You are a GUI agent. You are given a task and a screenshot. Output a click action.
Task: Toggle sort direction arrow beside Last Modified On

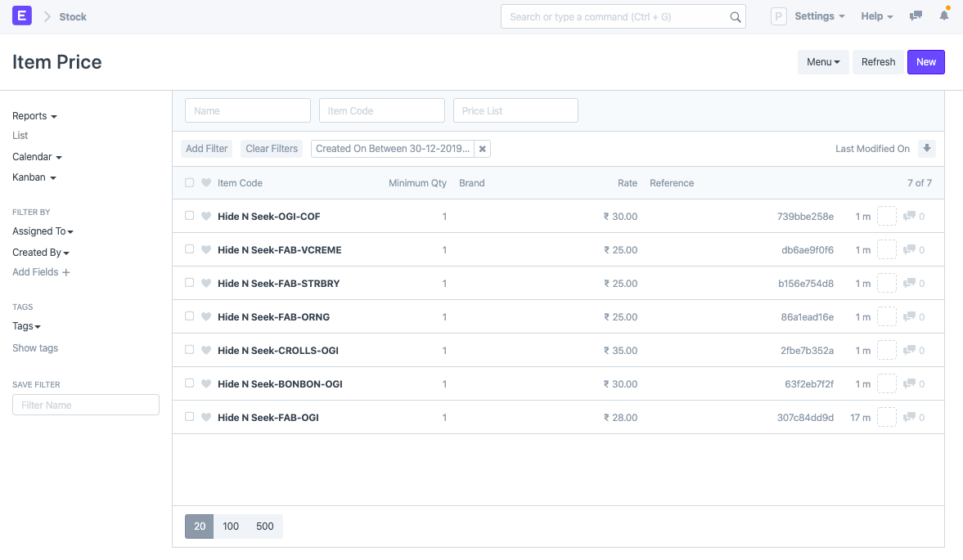click(927, 149)
